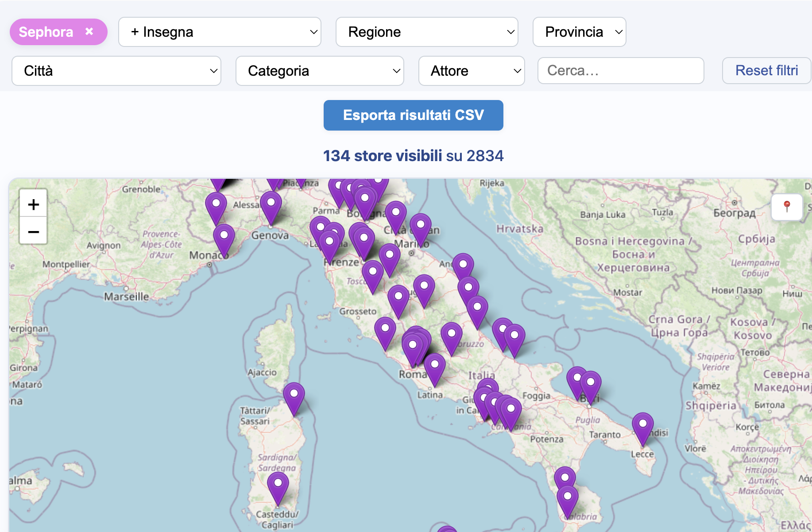Open the Regione dropdown

click(x=426, y=31)
